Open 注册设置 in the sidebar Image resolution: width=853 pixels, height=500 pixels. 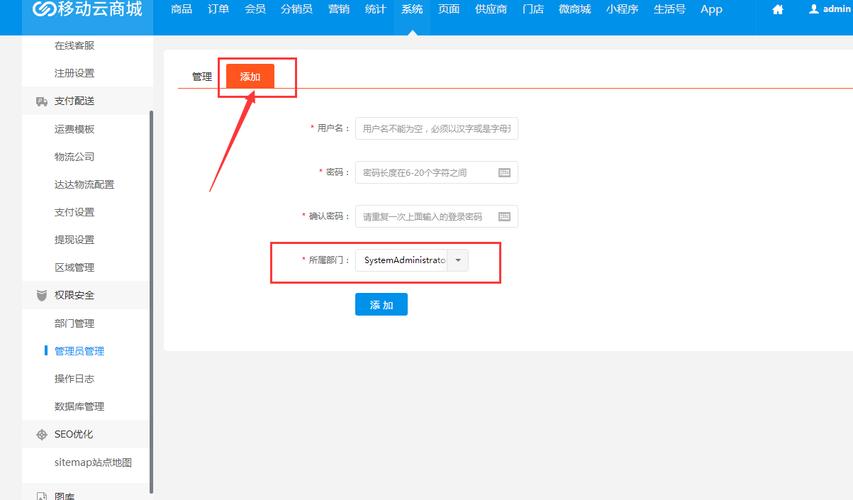[x=75, y=73]
